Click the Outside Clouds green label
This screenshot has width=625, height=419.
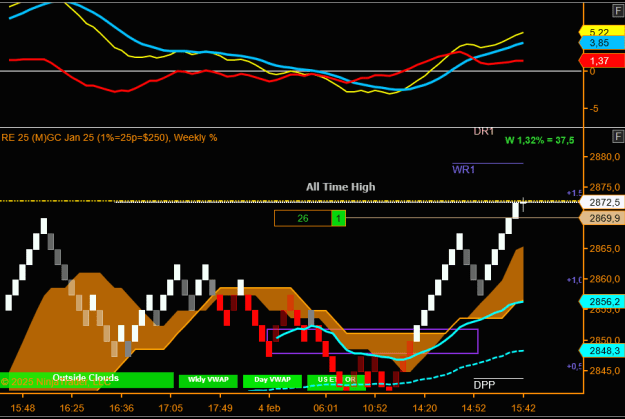click(x=86, y=380)
